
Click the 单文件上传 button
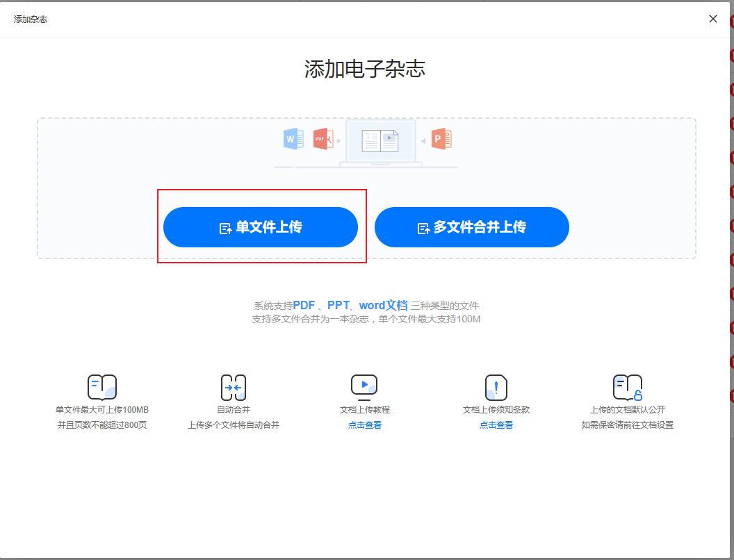pyautogui.click(x=261, y=227)
